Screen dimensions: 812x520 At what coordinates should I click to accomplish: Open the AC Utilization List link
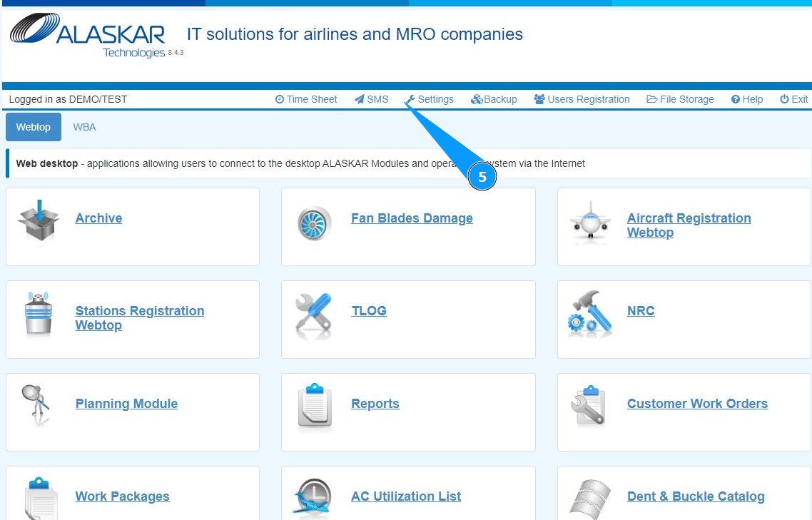pyautogui.click(x=406, y=496)
